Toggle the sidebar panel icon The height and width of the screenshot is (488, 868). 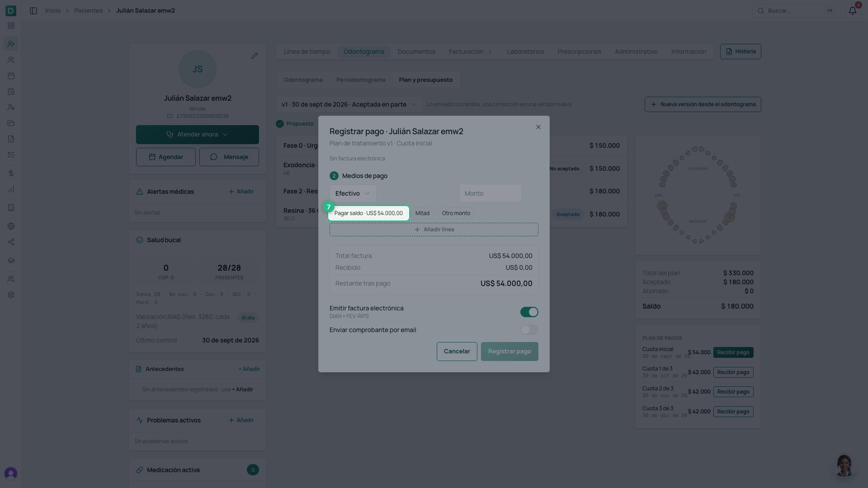pos(33,10)
